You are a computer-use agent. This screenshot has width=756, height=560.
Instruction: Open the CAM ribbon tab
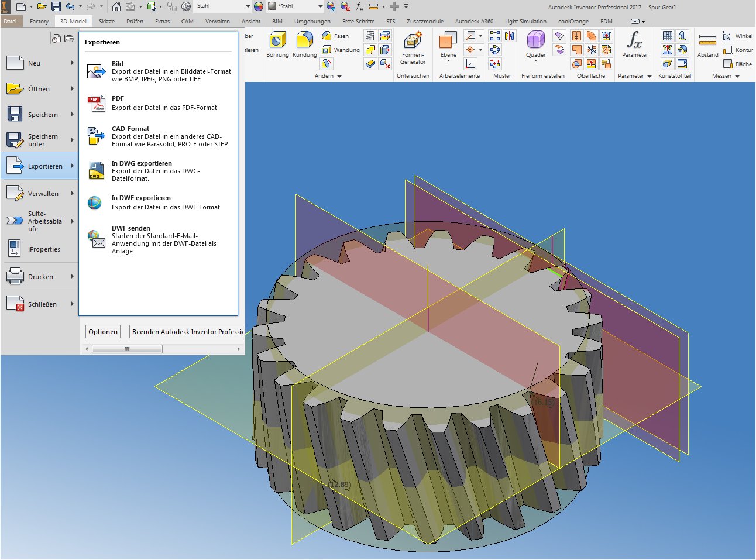(x=187, y=22)
